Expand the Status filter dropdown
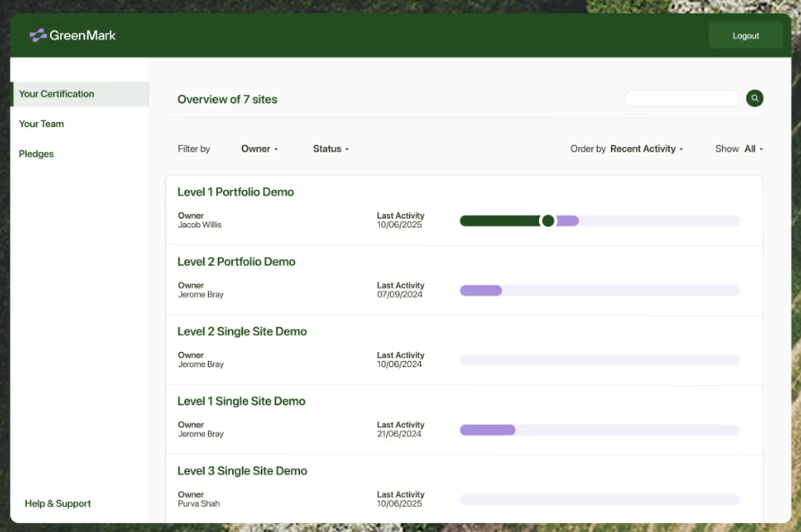801x532 pixels. 331,149
